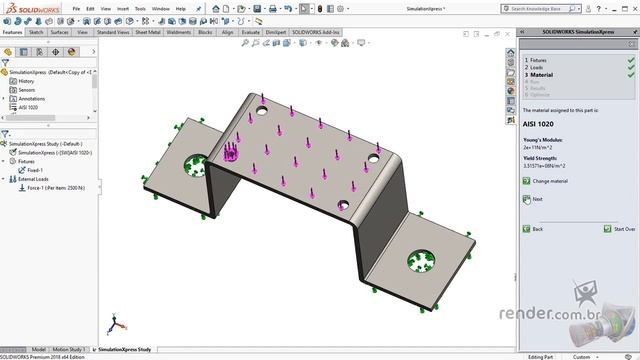Viewport: 640px width, 360px height.
Task: Click the Home icon in the top toolbar
Action: (216, 9)
